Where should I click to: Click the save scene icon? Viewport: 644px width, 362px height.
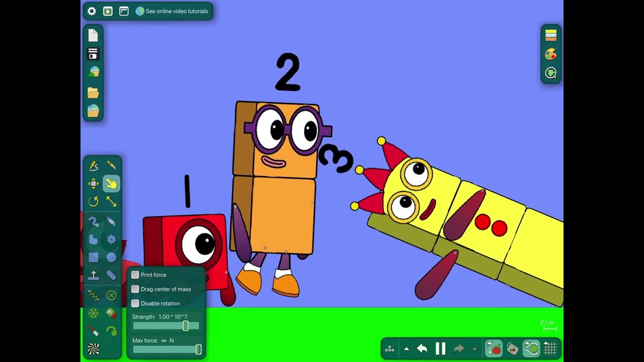[x=93, y=54]
